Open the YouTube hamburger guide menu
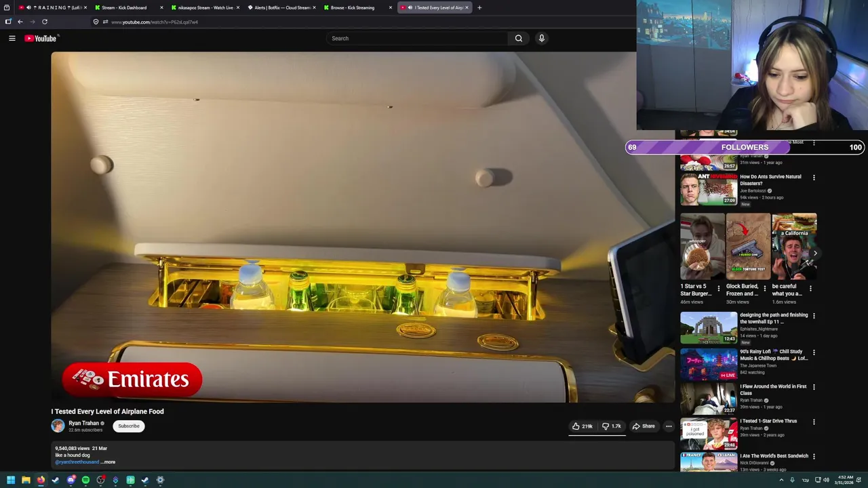868x488 pixels. point(12,39)
